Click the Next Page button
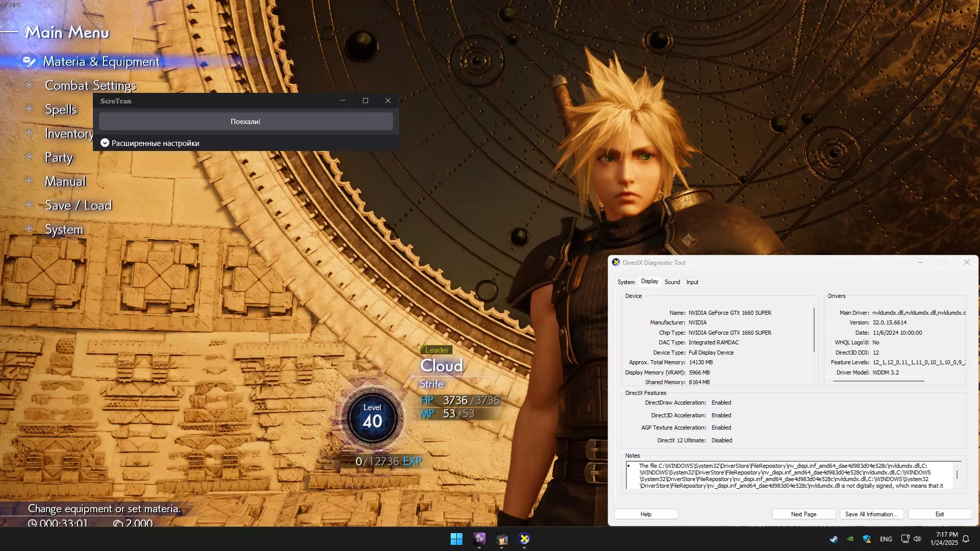This screenshot has height=551, width=980. (803, 514)
